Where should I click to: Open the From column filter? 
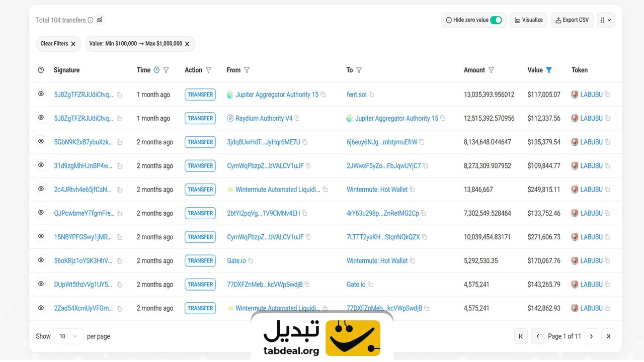click(x=247, y=70)
